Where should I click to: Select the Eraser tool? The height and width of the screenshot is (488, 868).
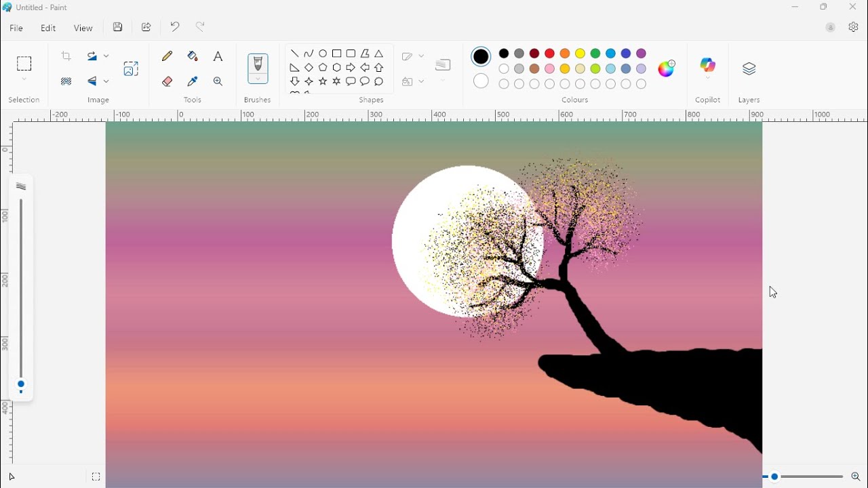click(x=167, y=81)
